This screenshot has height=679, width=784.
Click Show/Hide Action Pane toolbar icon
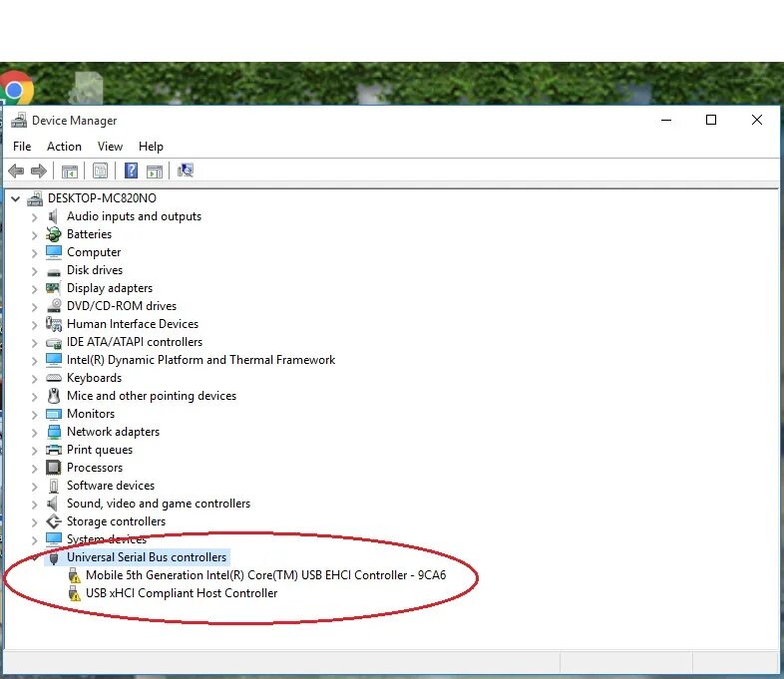pos(155,171)
